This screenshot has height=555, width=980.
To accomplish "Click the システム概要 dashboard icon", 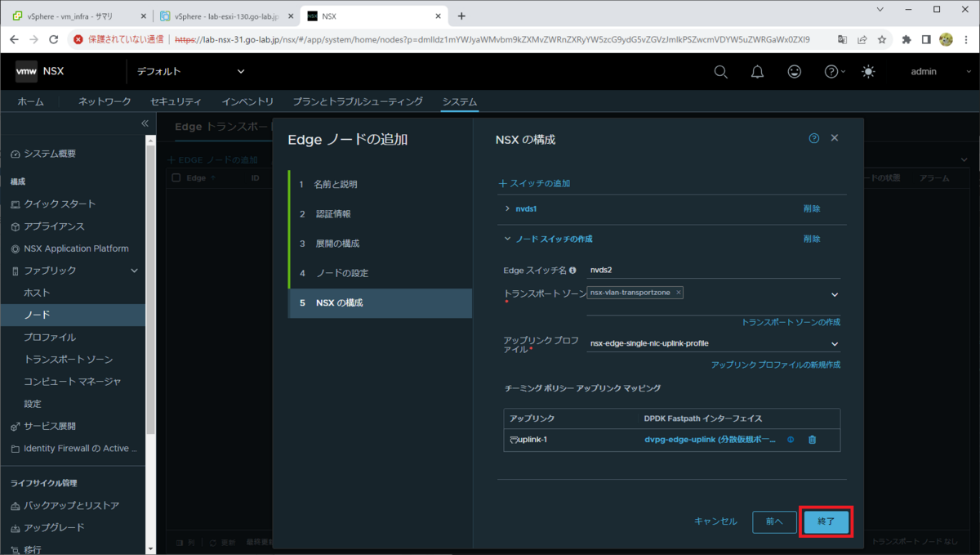I will [x=16, y=154].
